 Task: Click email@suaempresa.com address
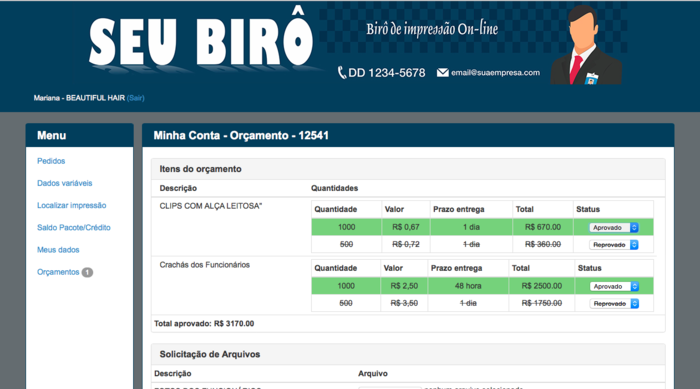click(x=495, y=72)
